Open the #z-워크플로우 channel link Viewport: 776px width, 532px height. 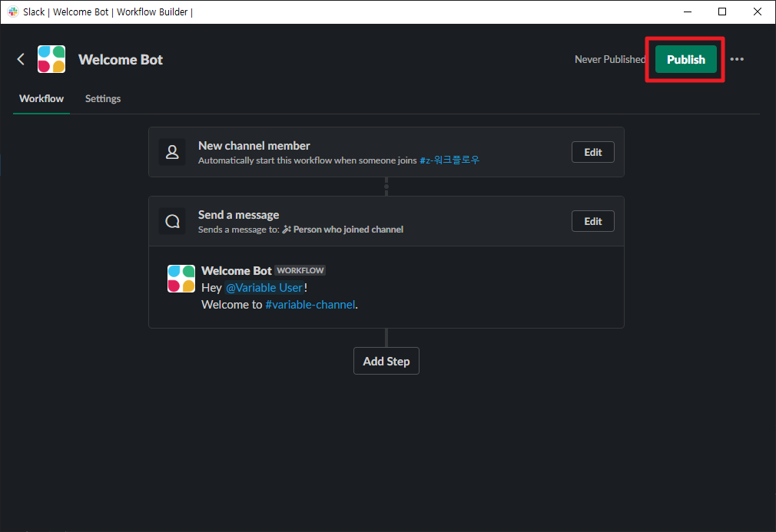click(x=449, y=160)
